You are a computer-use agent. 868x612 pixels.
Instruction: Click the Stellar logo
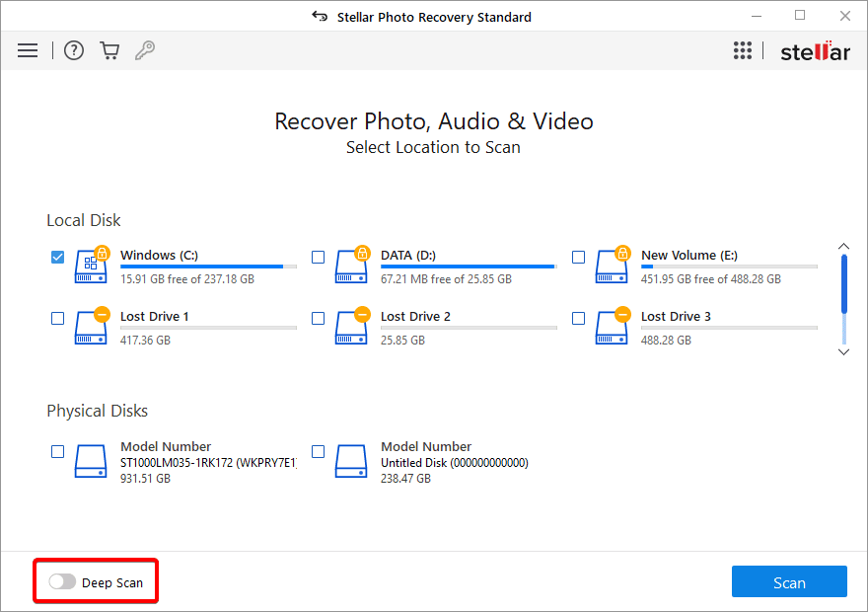tap(815, 51)
